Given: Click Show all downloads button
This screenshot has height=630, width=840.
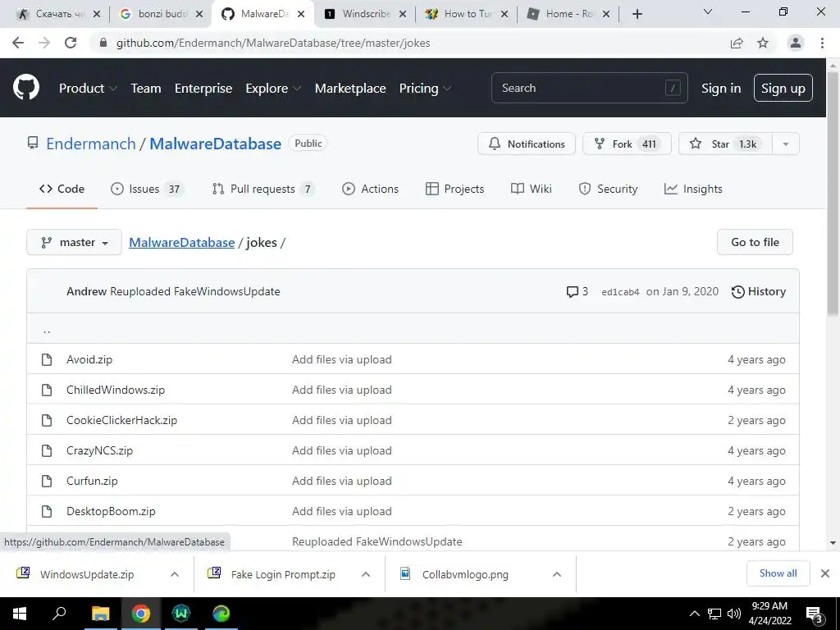Looking at the screenshot, I should click(778, 573).
